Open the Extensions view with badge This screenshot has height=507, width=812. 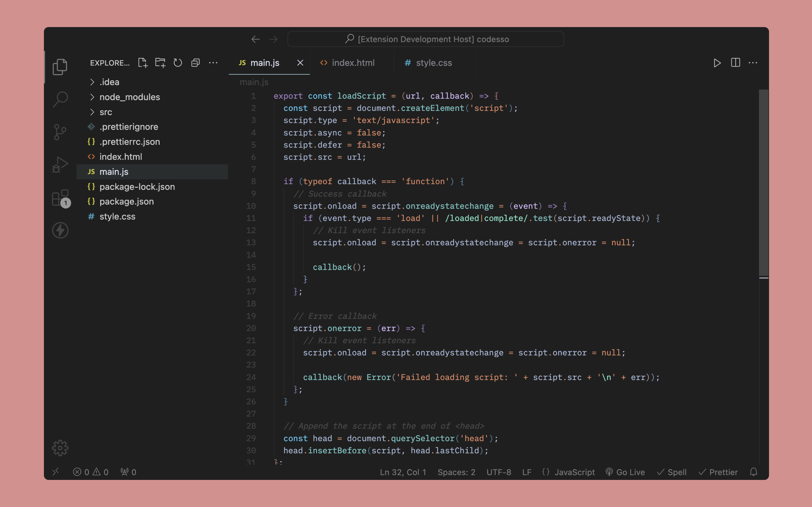click(61, 197)
